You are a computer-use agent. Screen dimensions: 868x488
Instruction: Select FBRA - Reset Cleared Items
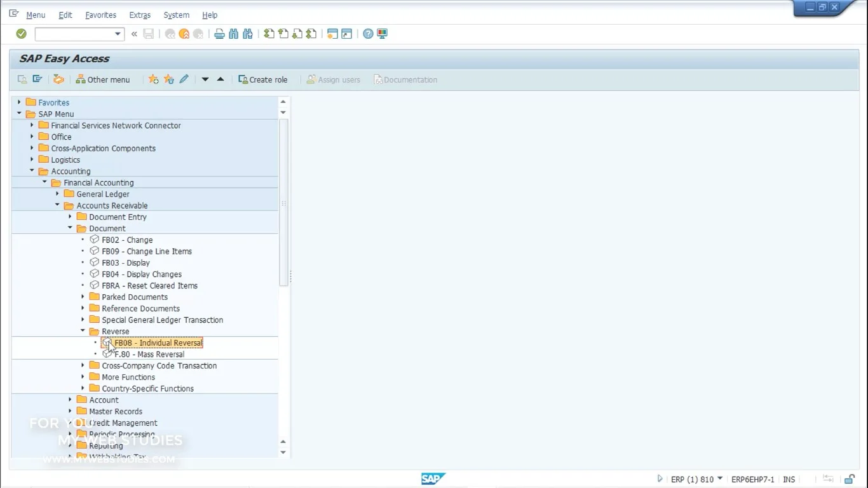point(149,285)
